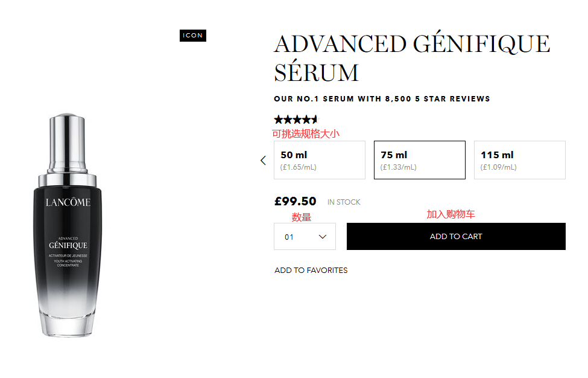Click the quantity dropdown chevron arrow
This screenshot has height=378, width=588.
click(x=323, y=237)
